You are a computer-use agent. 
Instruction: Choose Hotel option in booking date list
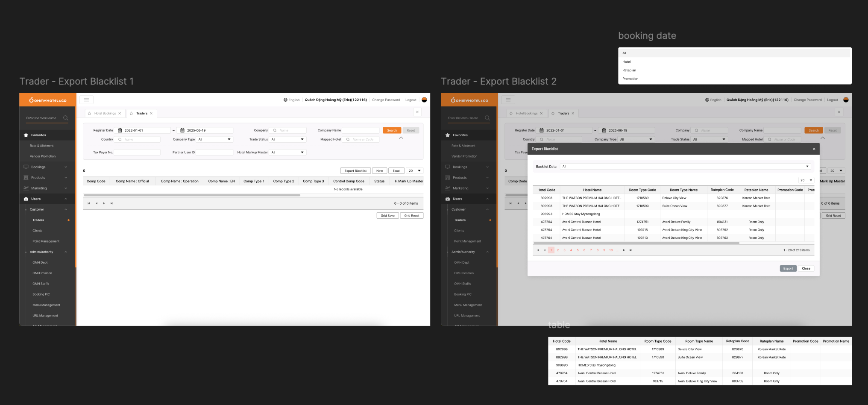click(x=735, y=62)
